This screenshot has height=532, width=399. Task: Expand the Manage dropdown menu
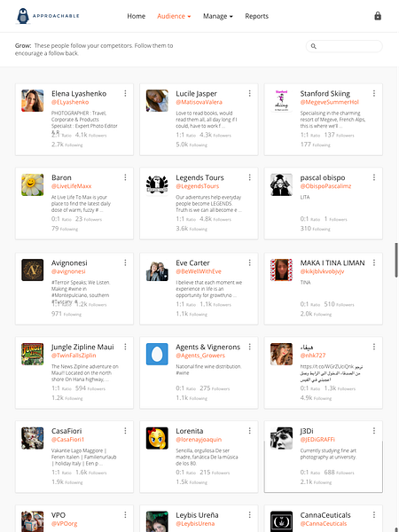[218, 16]
